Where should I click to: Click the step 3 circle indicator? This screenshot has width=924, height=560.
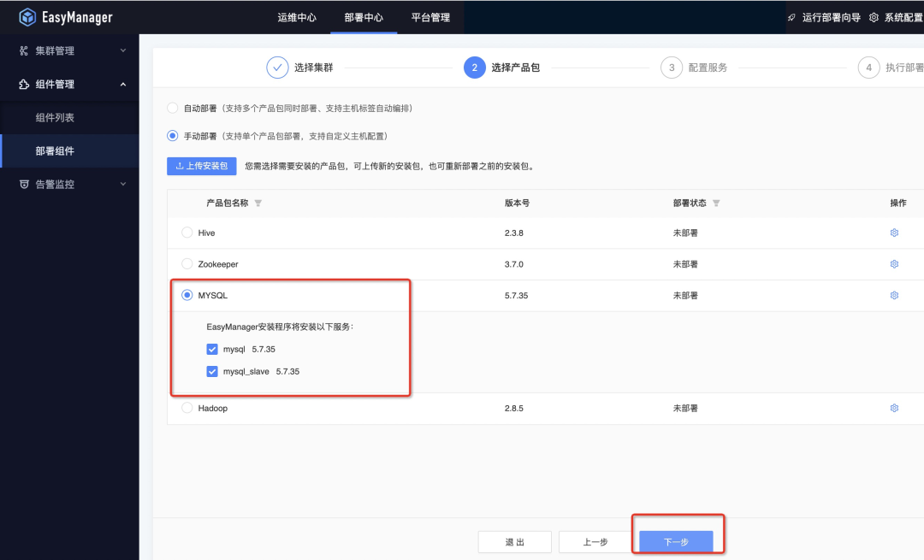pyautogui.click(x=672, y=68)
